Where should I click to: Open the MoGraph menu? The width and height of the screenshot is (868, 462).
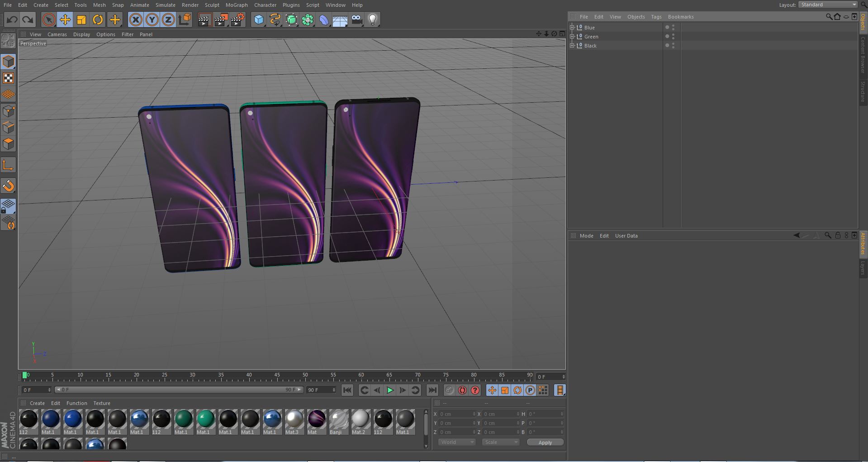pos(236,5)
